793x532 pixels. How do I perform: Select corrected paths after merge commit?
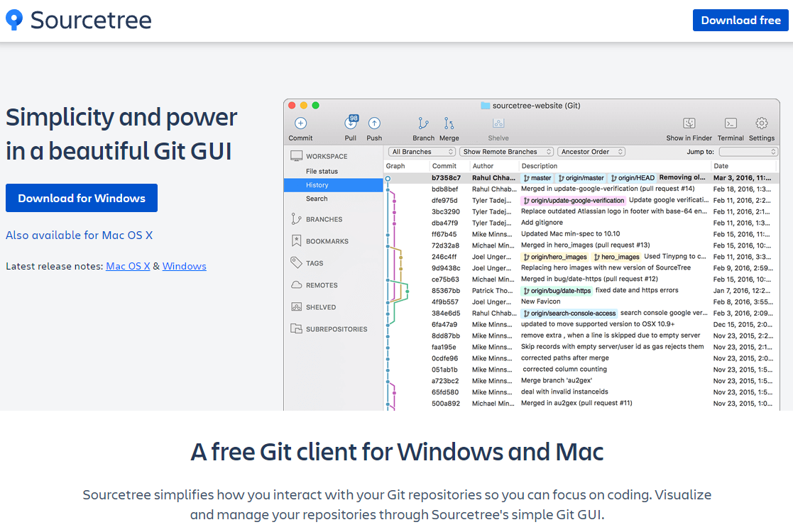(x=565, y=358)
